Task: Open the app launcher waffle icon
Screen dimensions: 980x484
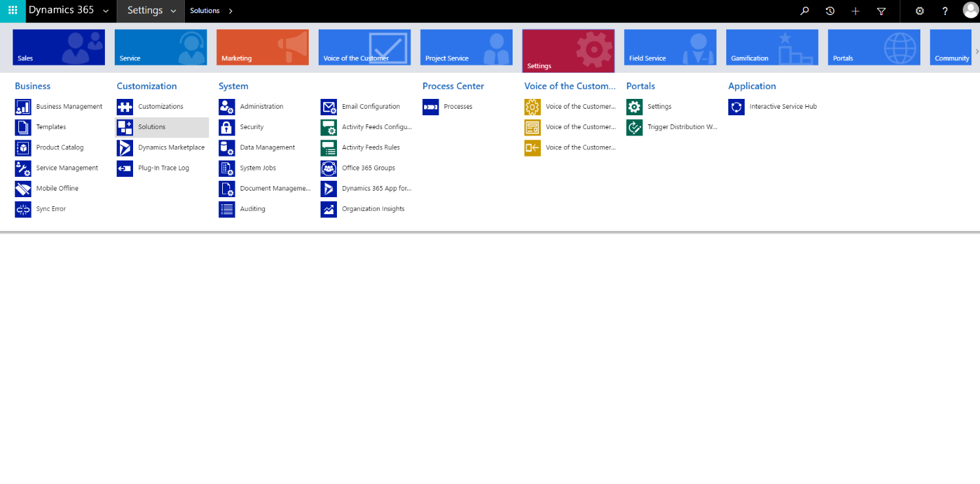Action: (x=12, y=10)
